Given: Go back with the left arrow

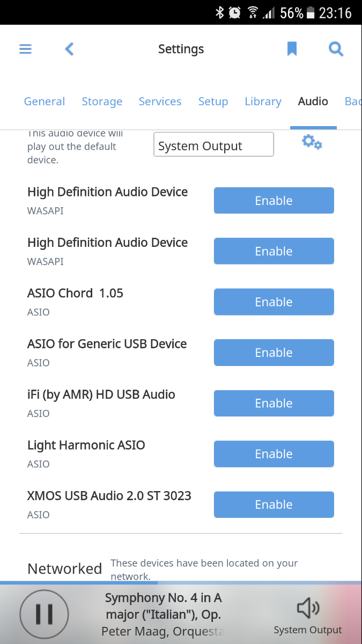Looking at the screenshot, I should click(x=69, y=49).
